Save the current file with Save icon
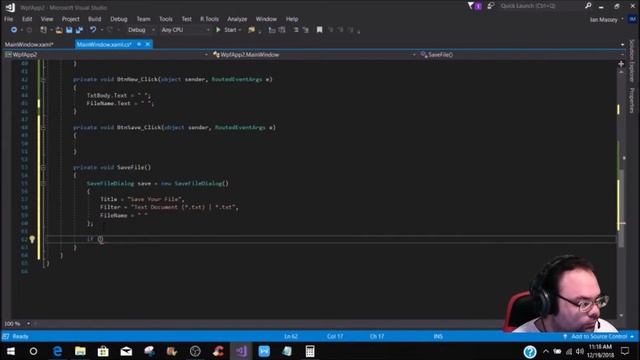The height and width of the screenshot is (360, 640). 69,30
